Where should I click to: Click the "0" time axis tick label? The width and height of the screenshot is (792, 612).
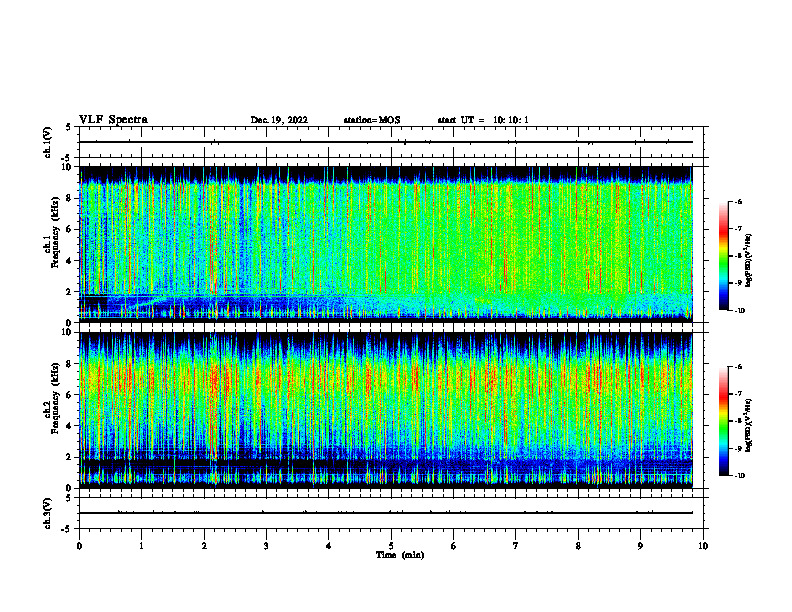click(x=79, y=546)
